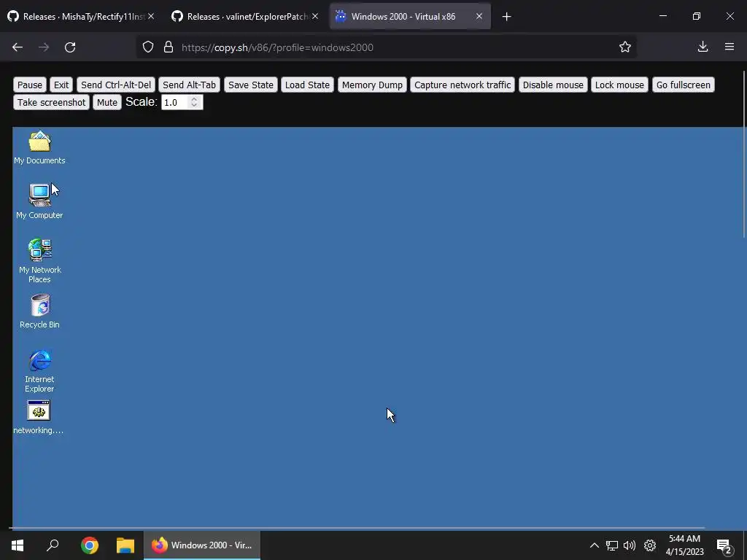Open Windows taskbar search

click(x=53, y=545)
